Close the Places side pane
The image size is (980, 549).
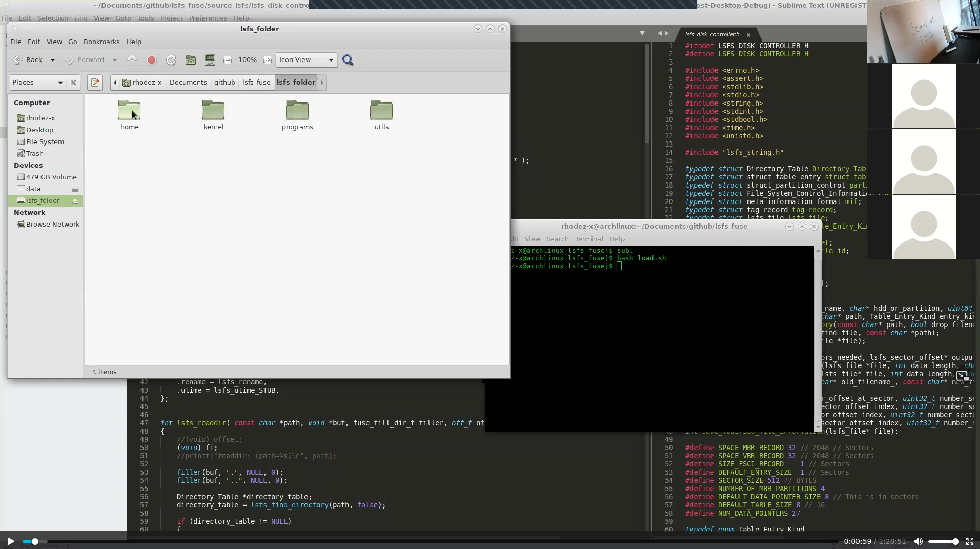[73, 83]
